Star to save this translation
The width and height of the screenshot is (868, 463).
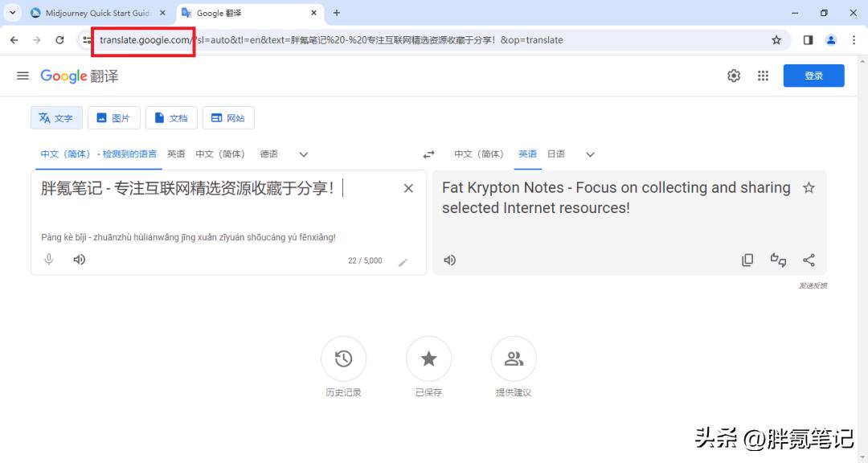809,187
